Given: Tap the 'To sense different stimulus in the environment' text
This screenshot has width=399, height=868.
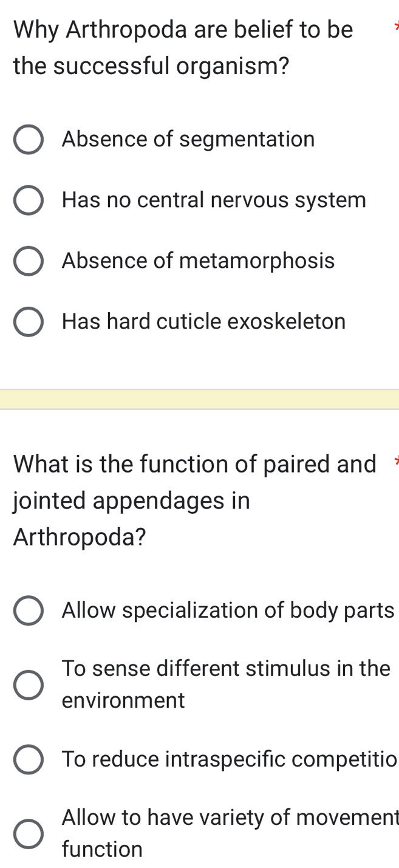Looking at the screenshot, I should (x=226, y=685).
